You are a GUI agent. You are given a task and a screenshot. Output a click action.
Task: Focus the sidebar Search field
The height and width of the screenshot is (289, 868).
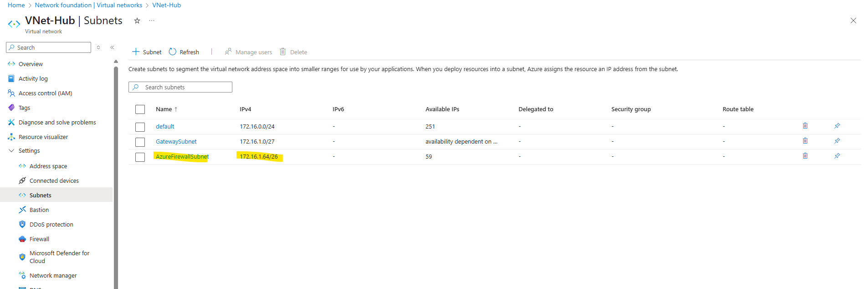click(48, 47)
